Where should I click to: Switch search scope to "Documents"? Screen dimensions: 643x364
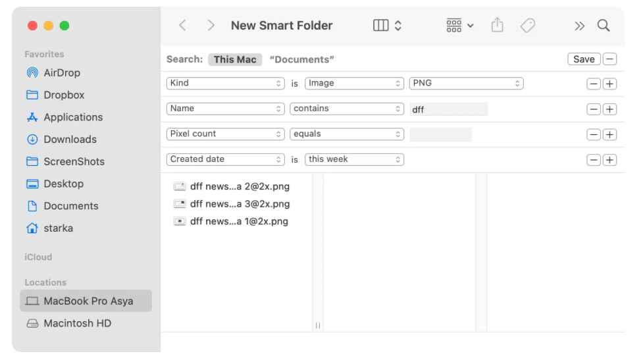click(x=301, y=59)
